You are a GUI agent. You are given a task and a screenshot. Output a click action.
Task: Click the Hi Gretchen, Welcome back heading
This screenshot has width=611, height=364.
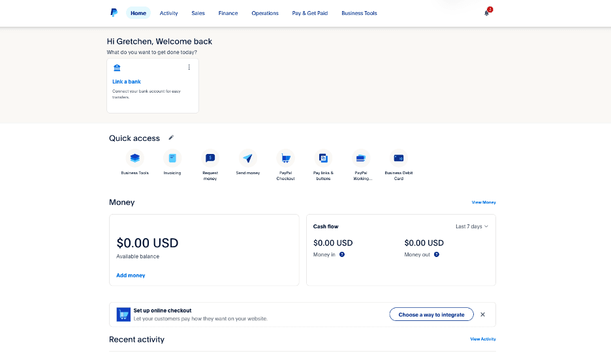click(x=159, y=41)
